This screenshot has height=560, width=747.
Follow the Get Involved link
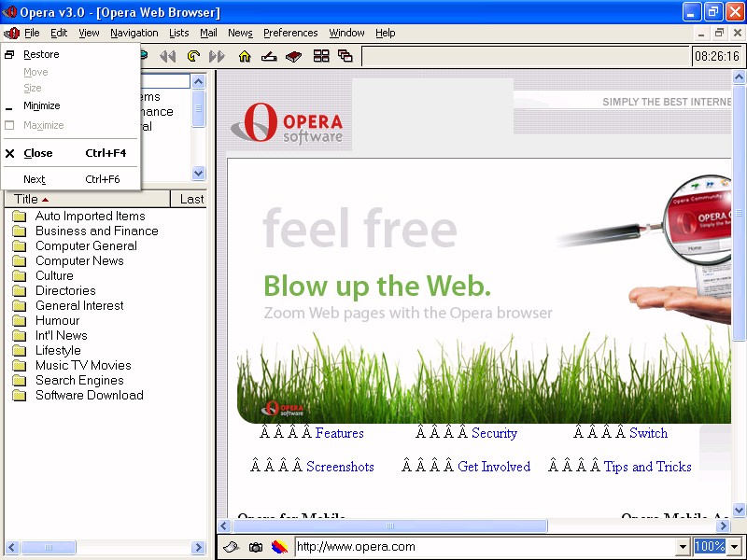[x=494, y=466]
